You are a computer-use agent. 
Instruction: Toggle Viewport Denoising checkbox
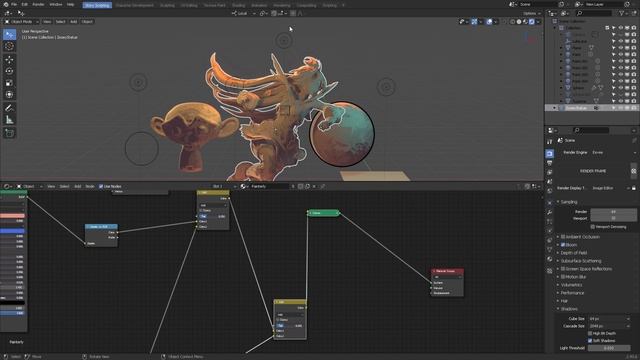click(x=593, y=227)
